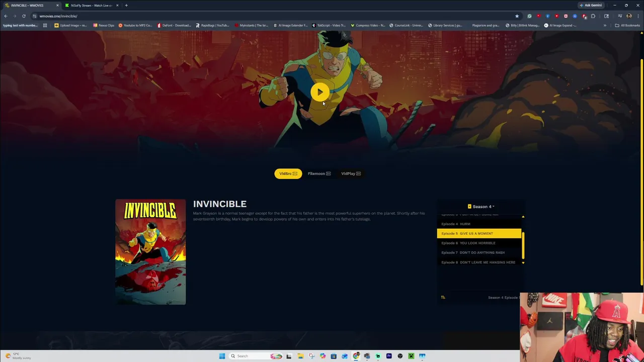This screenshot has height=362, width=644.
Task: Expand the bookmarks overflow chevron
Action: (605, 25)
